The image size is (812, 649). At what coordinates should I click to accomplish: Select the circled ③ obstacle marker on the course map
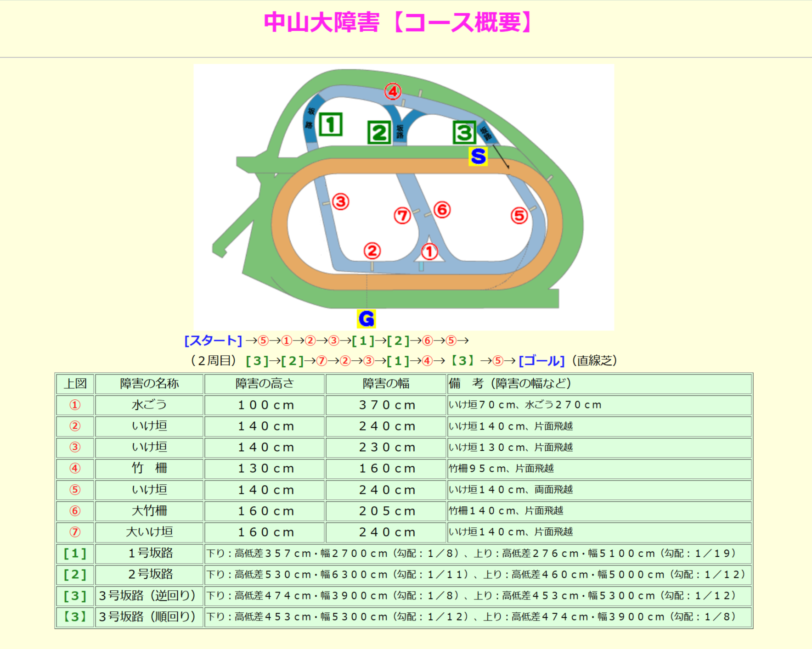coord(340,201)
